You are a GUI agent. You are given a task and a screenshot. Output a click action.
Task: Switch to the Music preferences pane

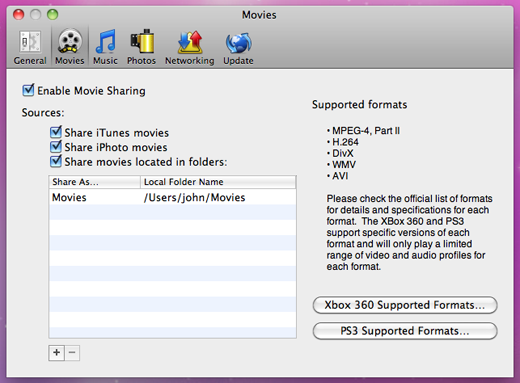105,47
